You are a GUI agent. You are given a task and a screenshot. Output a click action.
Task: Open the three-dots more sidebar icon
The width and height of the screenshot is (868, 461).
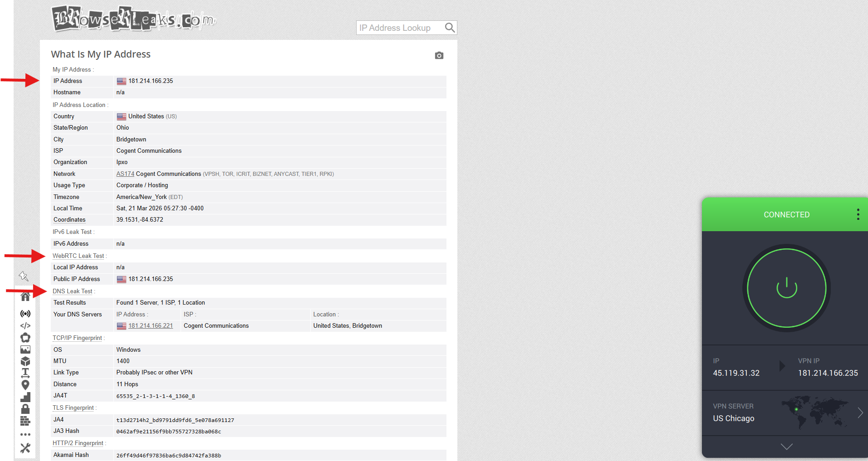click(x=25, y=434)
